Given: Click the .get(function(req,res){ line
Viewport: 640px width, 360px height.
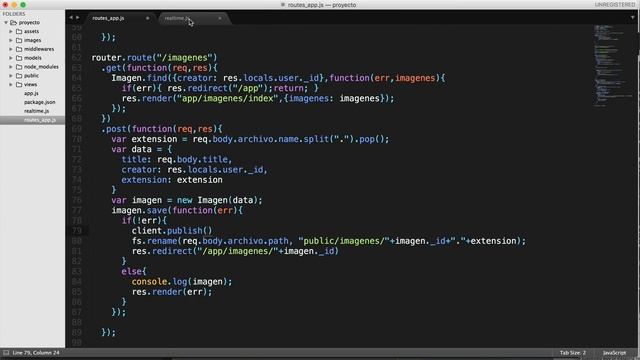Looking at the screenshot, I should click(160, 68).
